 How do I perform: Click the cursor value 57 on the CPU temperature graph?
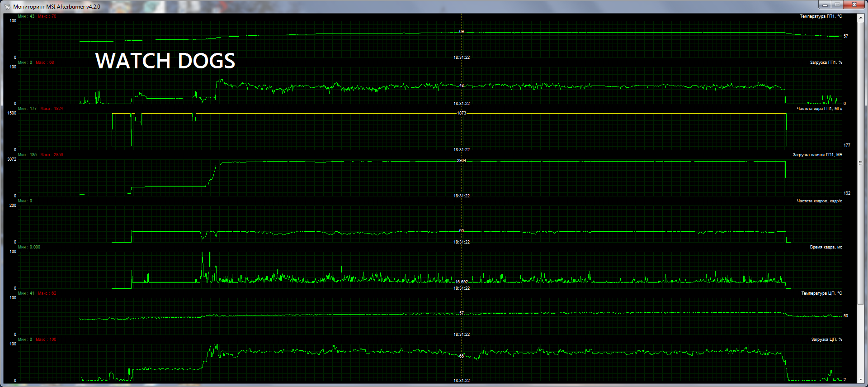click(462, 313)
